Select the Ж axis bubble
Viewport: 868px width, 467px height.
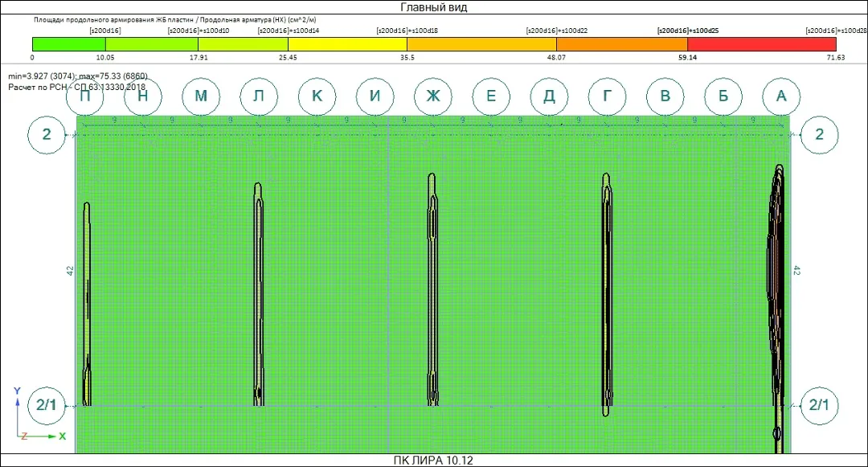pos(433,96)
